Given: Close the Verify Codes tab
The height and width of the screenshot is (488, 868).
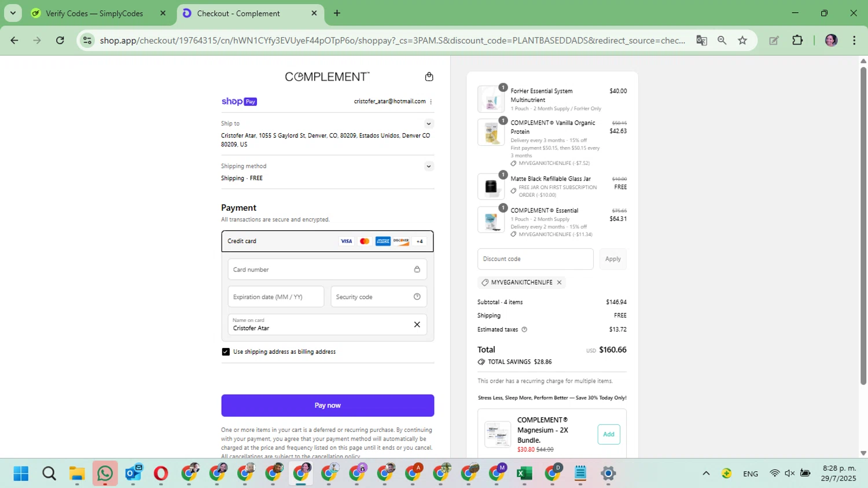Looking at the screenshot, I should 163,13.
